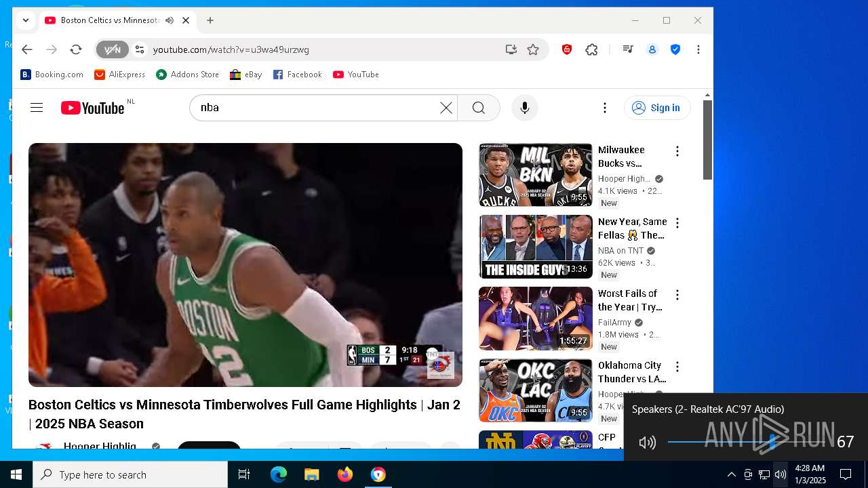Open the FailArmy channel name
This screenshot has height=488, width=868.
pyautogui.click(x=614, y=323)
